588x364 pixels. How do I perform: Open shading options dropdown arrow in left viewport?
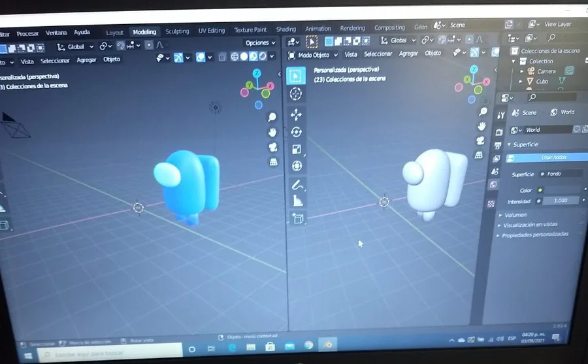coord(272,56)
